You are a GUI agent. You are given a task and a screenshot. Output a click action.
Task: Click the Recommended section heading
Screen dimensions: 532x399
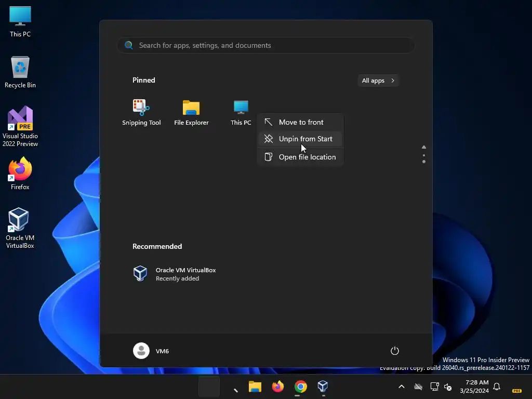coord(157,246)
